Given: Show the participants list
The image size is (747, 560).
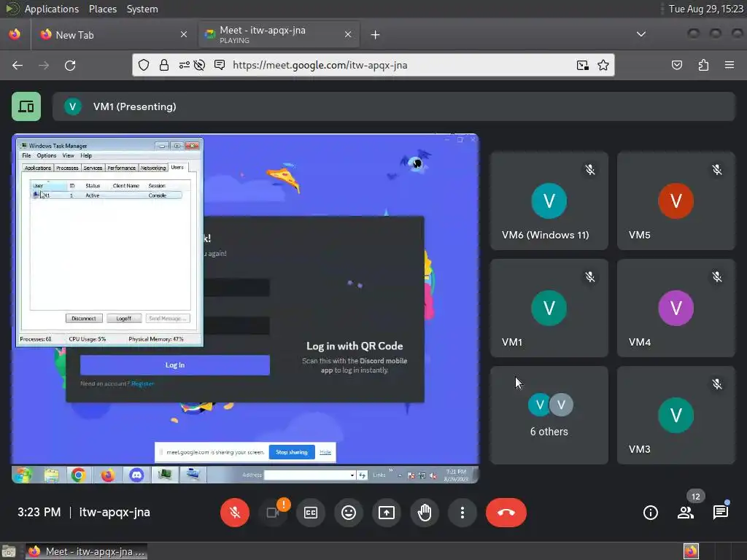Looking at the screenshot, I should click(686, 513).
